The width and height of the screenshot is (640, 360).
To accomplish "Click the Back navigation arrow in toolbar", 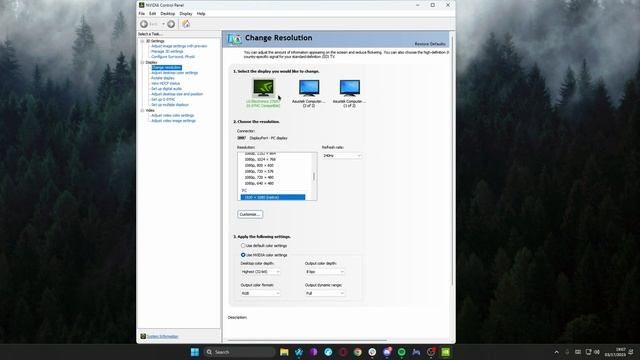I will (144, 24).
